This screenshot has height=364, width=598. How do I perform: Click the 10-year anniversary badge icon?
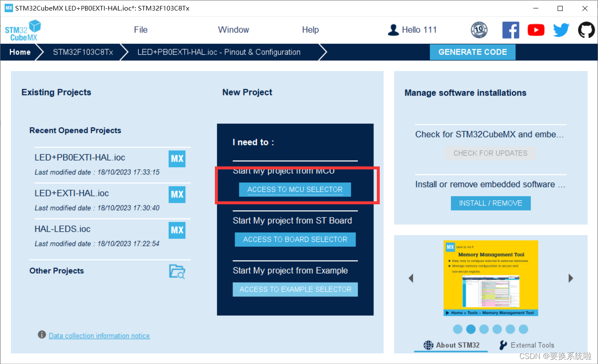479,30
